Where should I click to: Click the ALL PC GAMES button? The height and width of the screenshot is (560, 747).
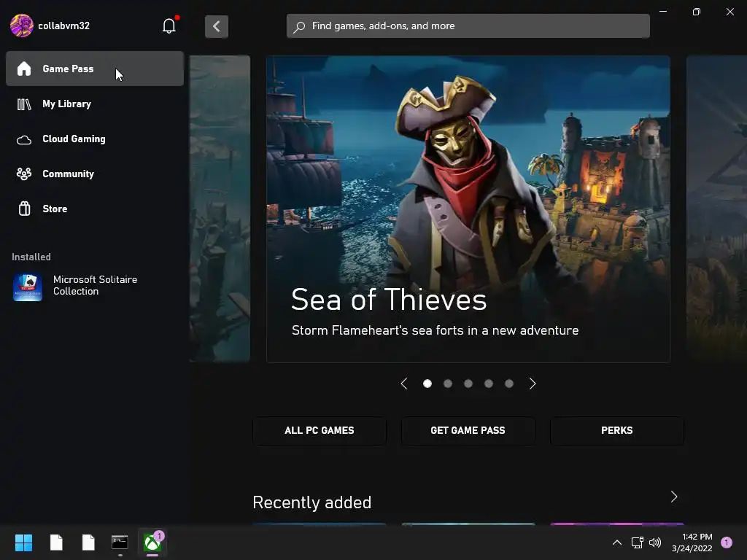click(x=320, y=430)
